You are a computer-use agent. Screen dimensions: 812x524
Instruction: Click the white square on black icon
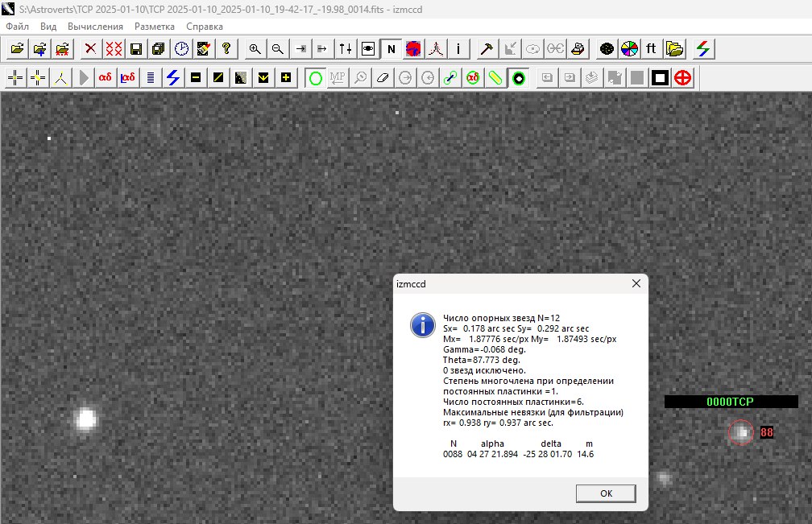(x=660, y=78)
